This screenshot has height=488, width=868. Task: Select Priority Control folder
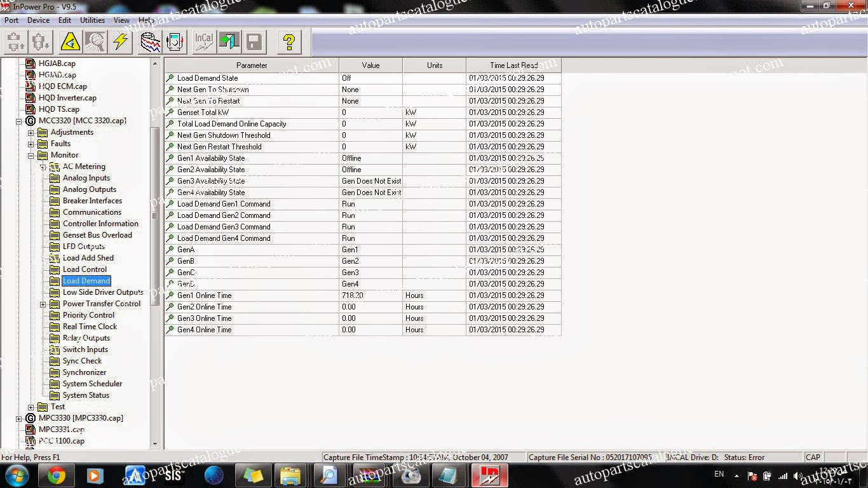(88, 315)
